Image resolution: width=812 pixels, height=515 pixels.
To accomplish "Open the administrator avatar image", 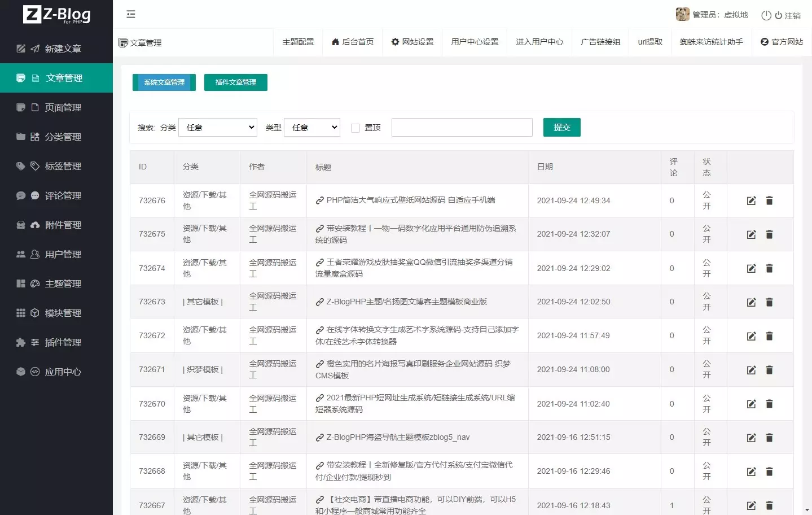I will tap(682, 14).
